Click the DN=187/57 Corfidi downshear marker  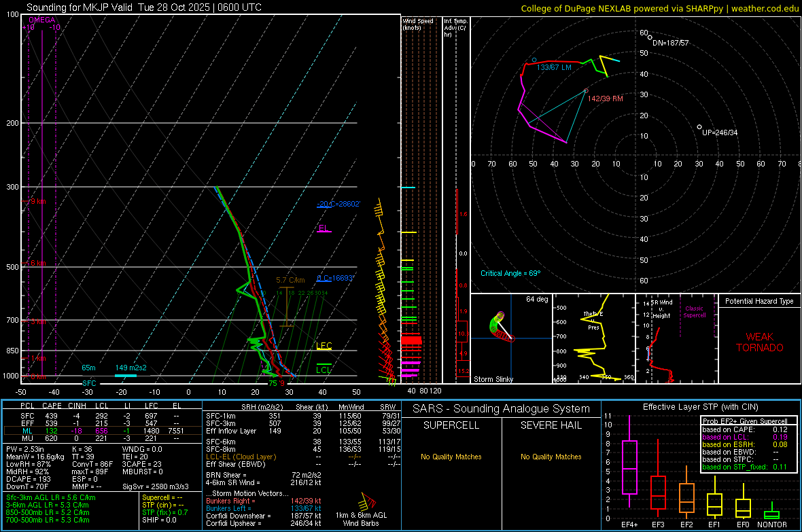click(650, 37)
